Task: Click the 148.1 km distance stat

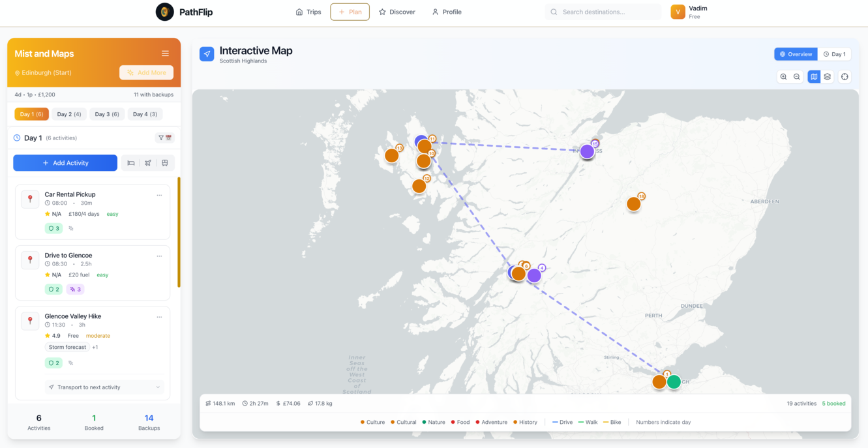Action: tap(220, 404)
